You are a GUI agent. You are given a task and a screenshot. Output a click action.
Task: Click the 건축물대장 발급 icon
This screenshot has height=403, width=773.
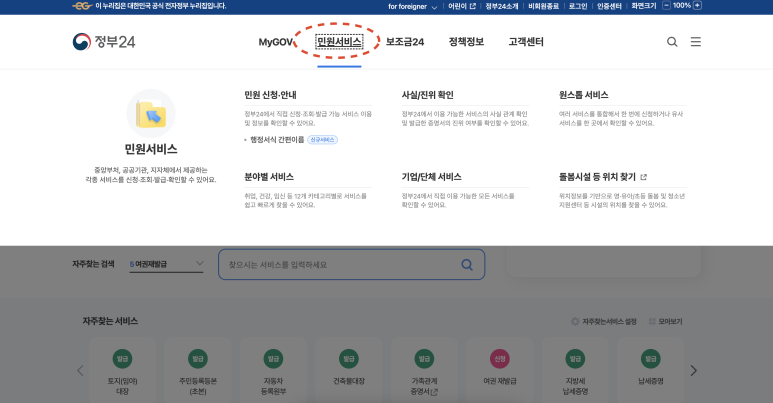click(x=349, y=359)
